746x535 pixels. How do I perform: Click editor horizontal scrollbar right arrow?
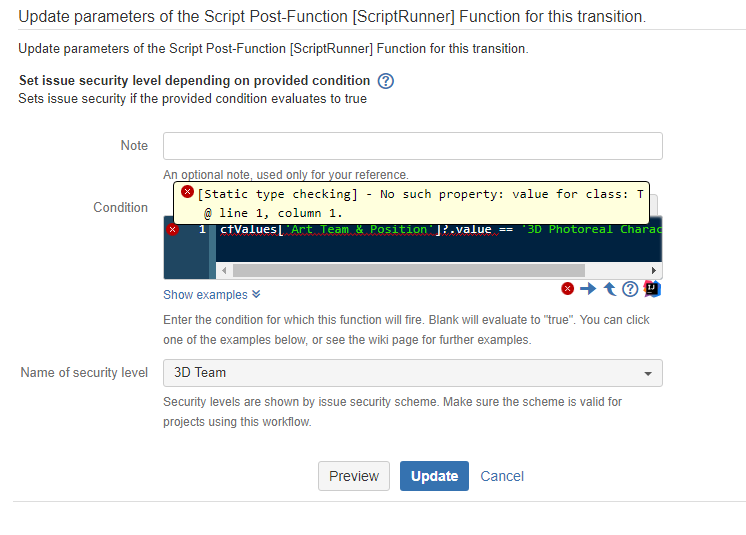tap(654, 271)
